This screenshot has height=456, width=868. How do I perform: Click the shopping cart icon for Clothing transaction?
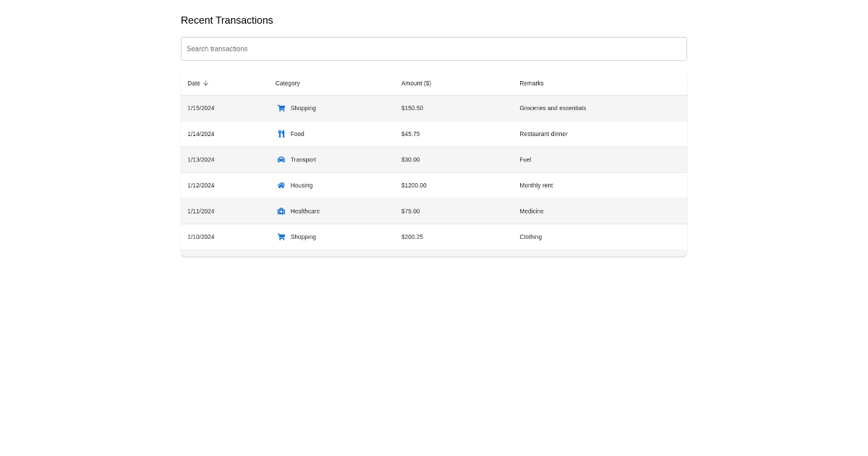click(281, 237)
